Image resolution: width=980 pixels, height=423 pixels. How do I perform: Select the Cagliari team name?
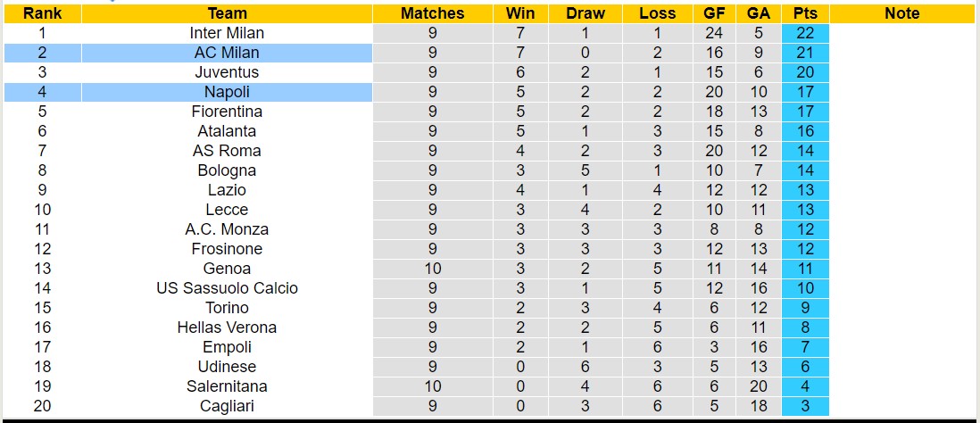(227, 406)
